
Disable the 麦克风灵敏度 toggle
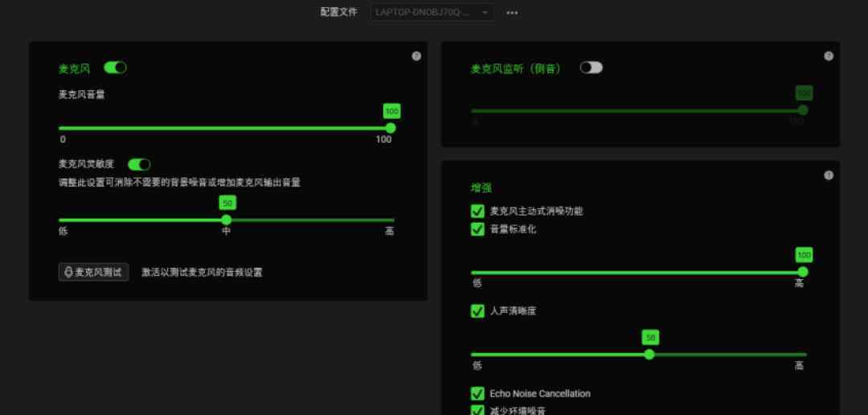tap(140, 165)
